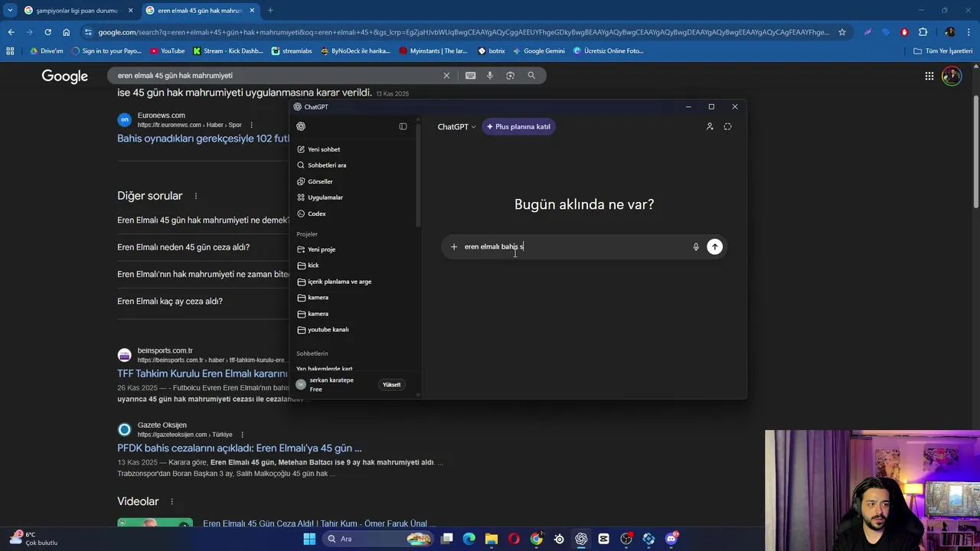Open Videolar section three-dot menu
Image resolution: width=980 pixels, height=551 pixels.
pyautogui.click(x=171, y=501)
